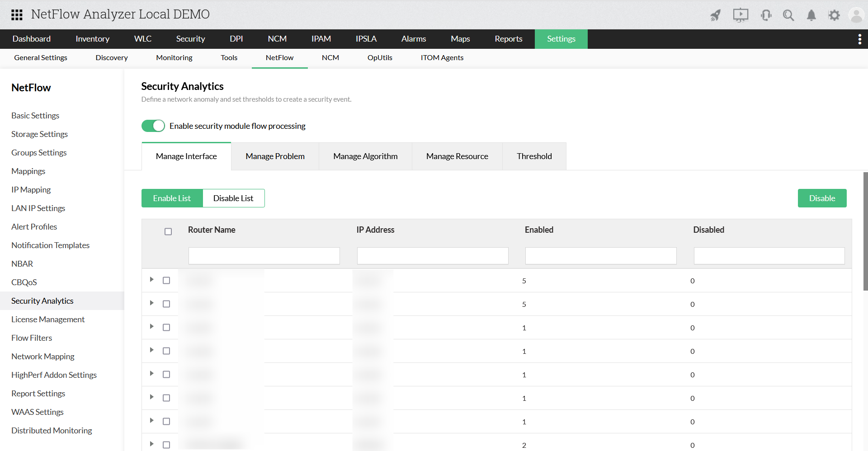Click the IP Address filter input field

pos(432,255)
